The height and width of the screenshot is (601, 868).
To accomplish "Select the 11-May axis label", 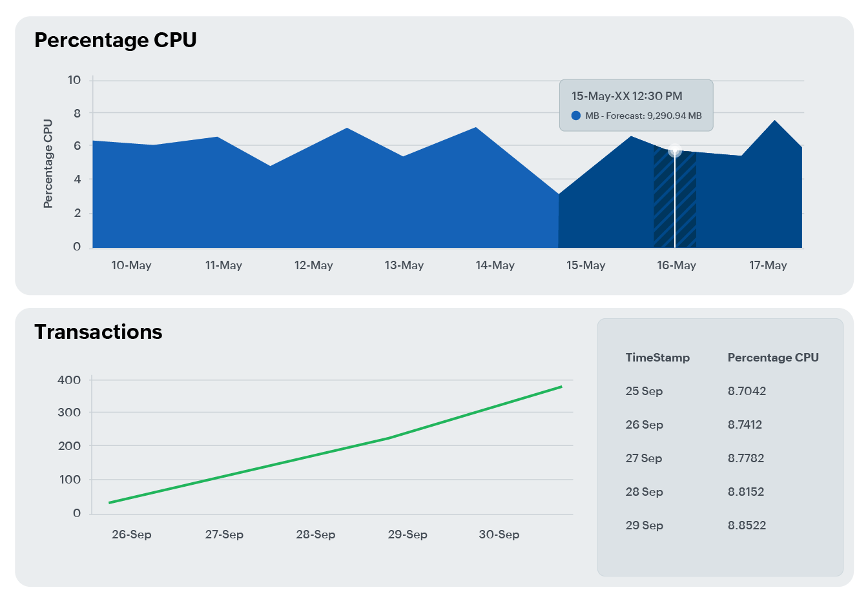I will click(x=223, y=265).
